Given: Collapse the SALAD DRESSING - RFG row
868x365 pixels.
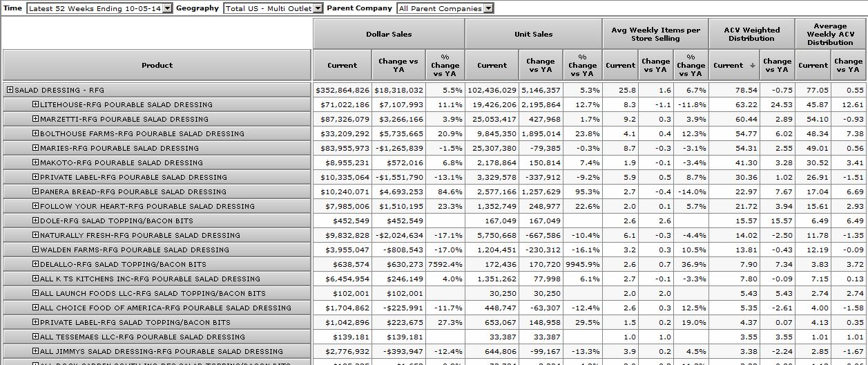Looking at the screenshot, I should click(10, 90).
